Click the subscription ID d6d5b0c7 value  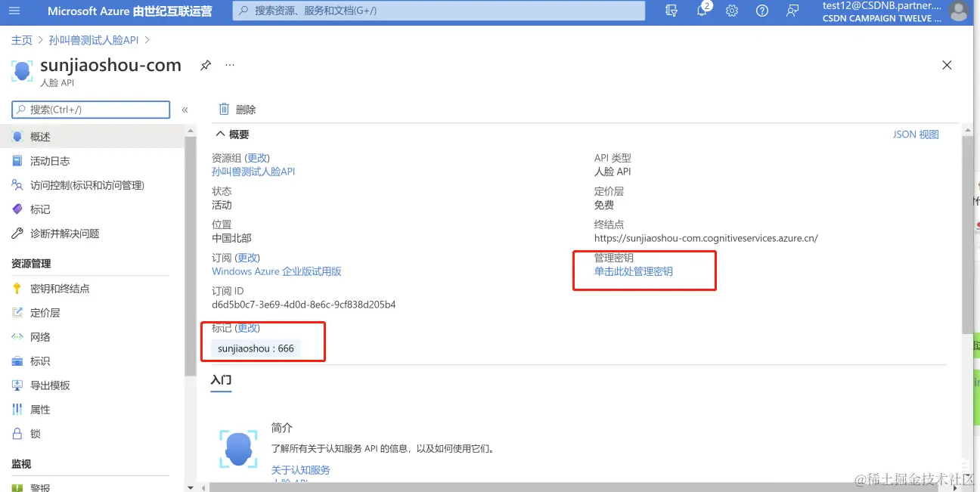click(x=304, y=305)
